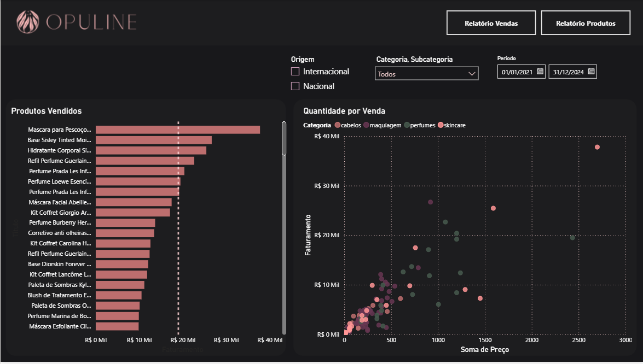Open the end date calendar picker icon
Image resolution: width=643 pixels, height=364 pixels.
click(x=591, y=72)
